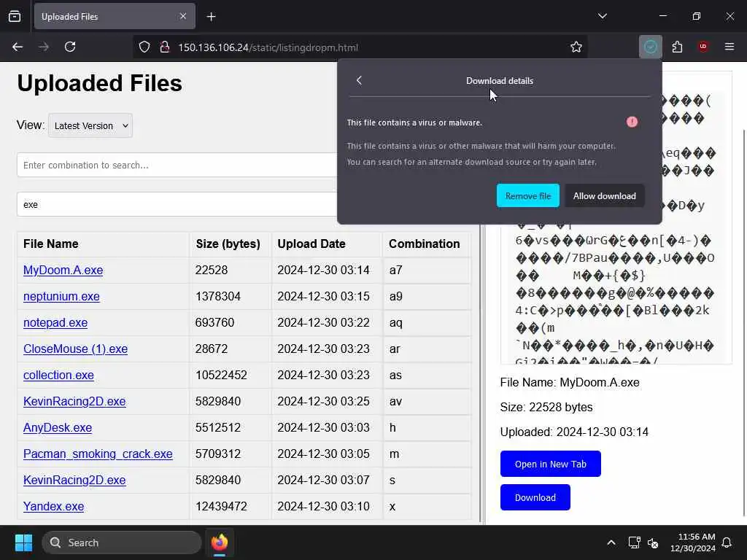
Task: Open the Firefox View icon
Action: point(15,16)
